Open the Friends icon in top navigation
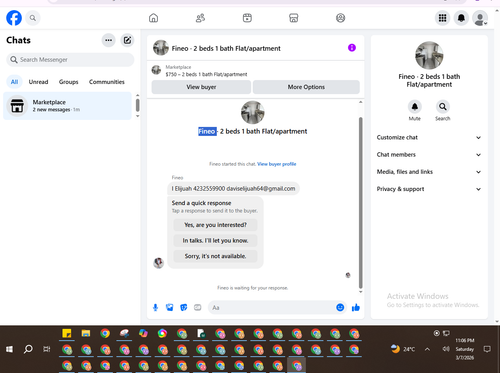This screenshot has width=500, height=373. pyautogui.click(x=200, y=18)
